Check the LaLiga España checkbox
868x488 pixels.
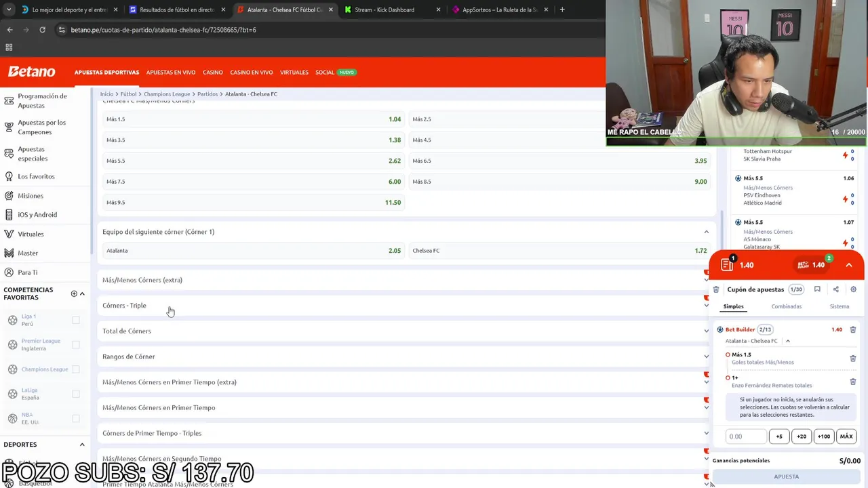tap(76, 394)
